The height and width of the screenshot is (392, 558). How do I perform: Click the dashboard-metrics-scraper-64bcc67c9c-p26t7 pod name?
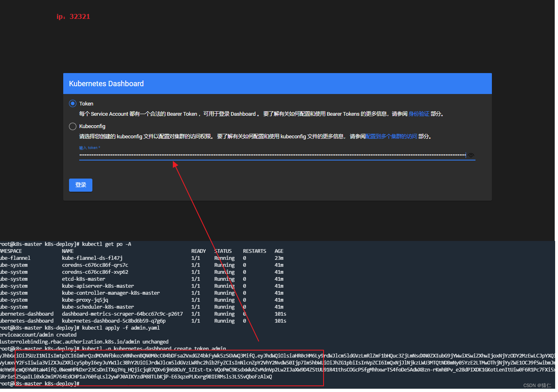click(x=122, y=314)
